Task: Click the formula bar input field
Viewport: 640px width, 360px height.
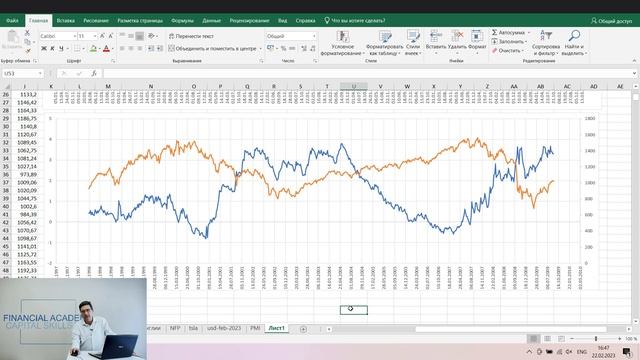Action: pos(367,73)
